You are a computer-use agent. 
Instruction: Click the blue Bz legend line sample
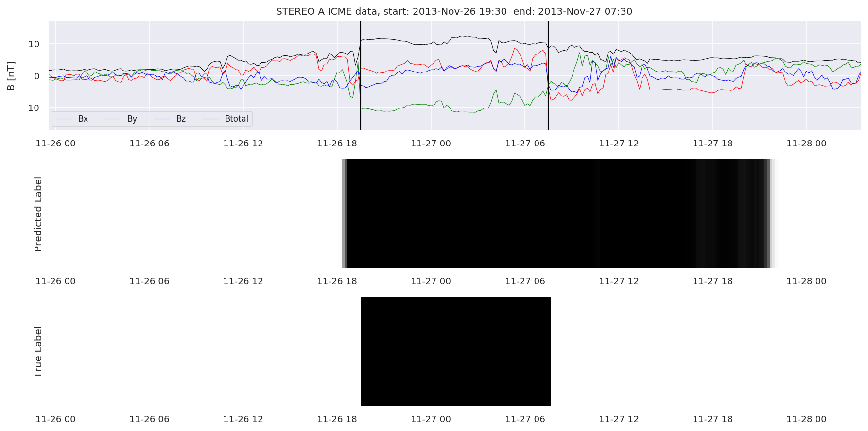click(162, 119)
